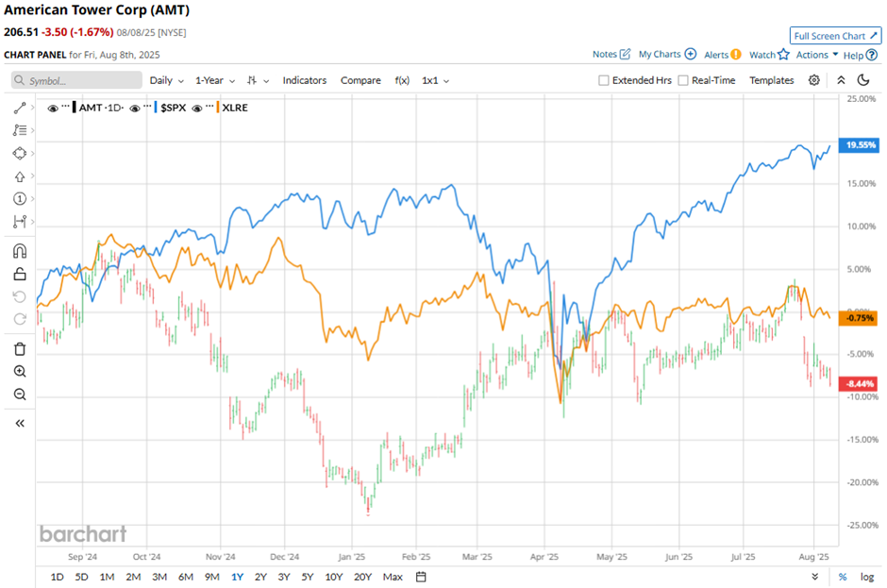Expand bottom panel double chevron
This screenshot has width=887, height=588.
point(814,577)
